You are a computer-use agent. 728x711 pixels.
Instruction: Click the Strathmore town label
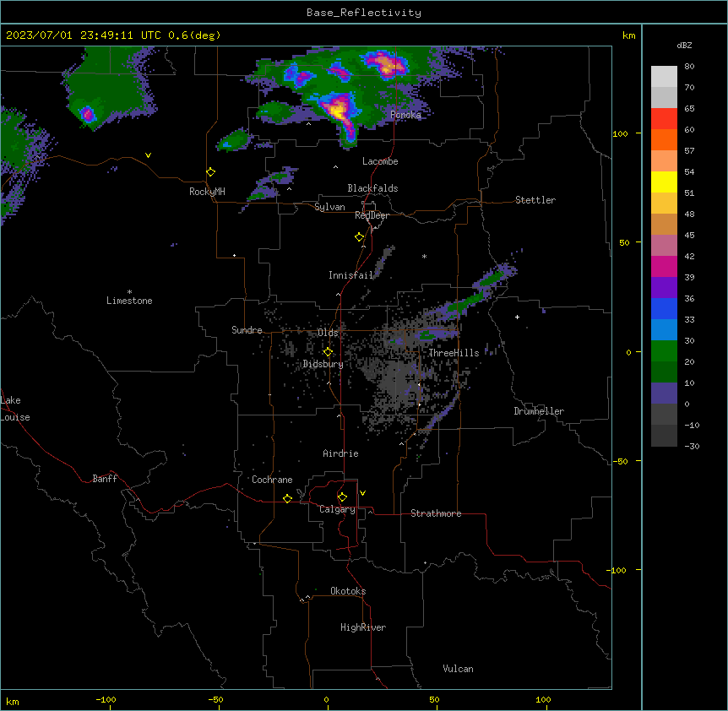click(x=436, y=513)
